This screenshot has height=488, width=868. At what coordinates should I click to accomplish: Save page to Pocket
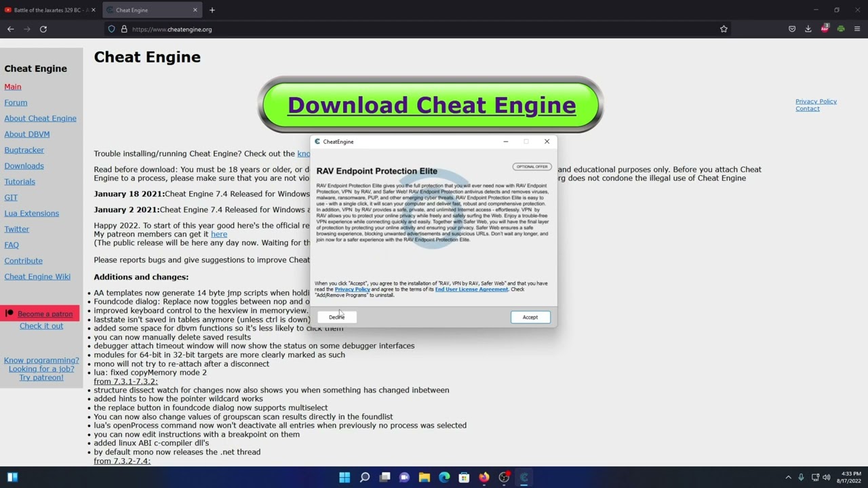[792, 29]
